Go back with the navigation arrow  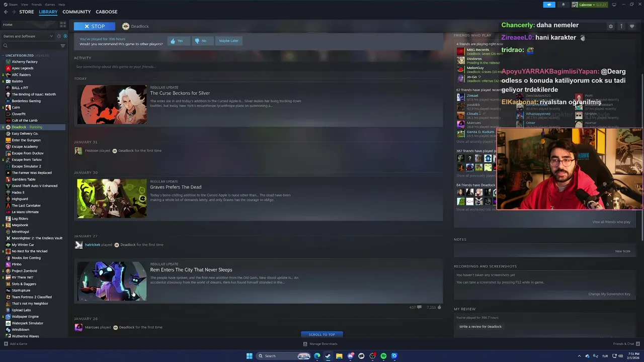[x=6, y=12]
